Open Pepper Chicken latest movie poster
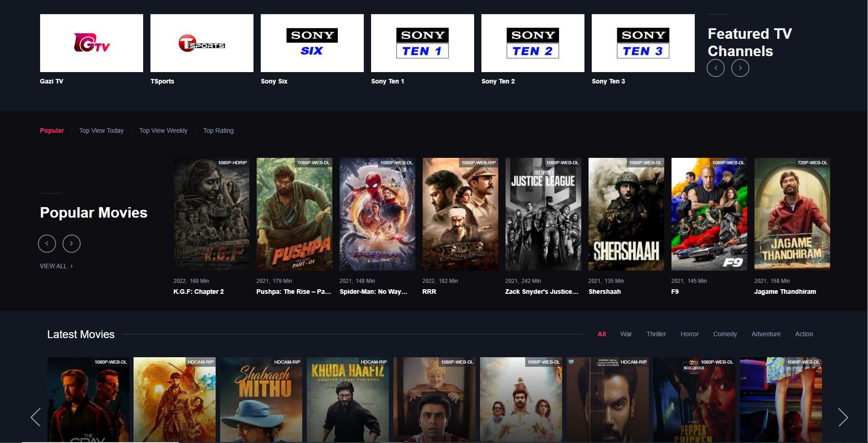Viewport: 868px width, 443px height. click(694, 400)
